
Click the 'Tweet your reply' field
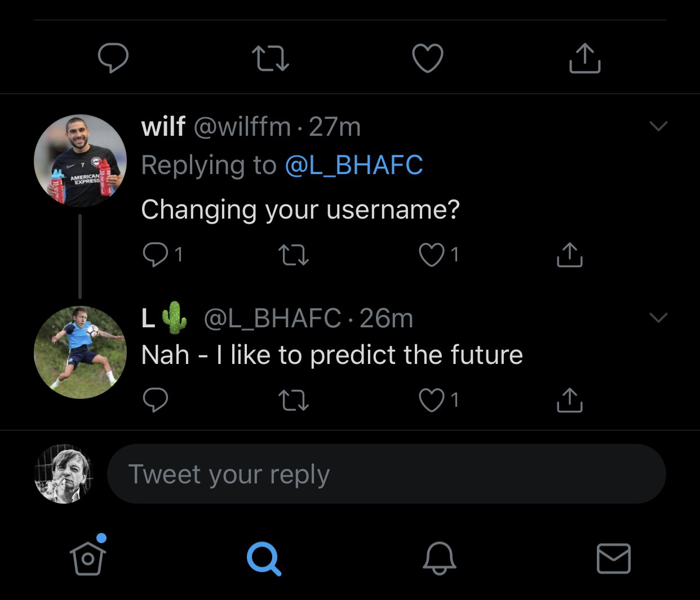pos(386,474)
